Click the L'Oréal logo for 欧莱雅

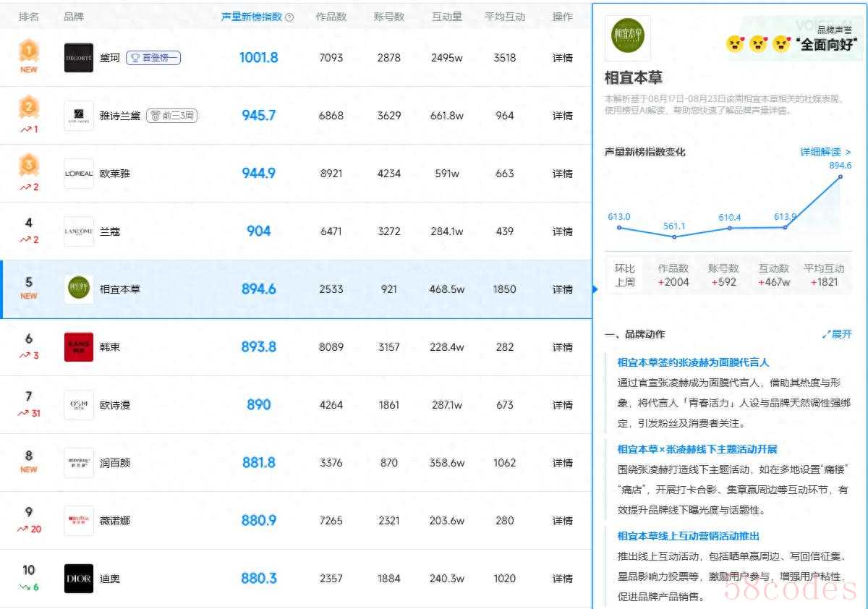coord(78,174)
